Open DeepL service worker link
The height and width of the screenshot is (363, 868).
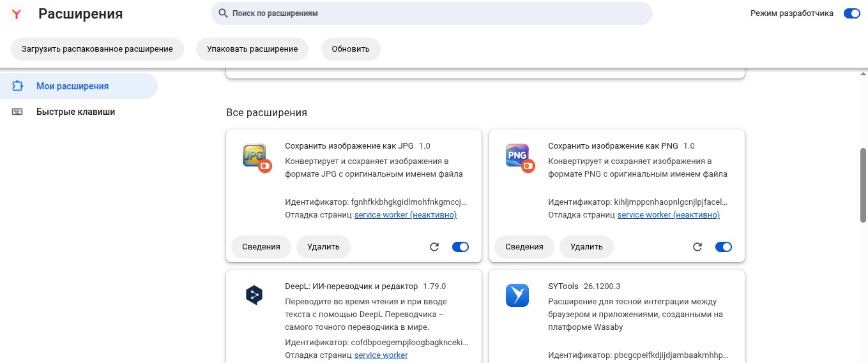tap(381, 355)
